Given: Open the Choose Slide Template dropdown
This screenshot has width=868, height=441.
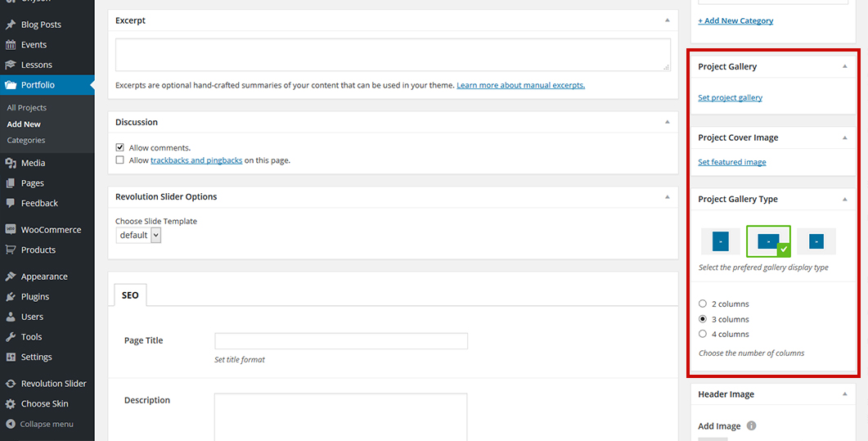Looking at the screenshot, I should [138, 235].
